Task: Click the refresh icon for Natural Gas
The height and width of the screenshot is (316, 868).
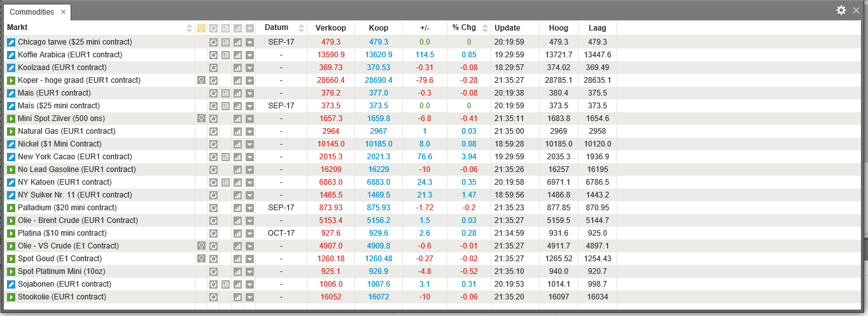Action: pos(214,131)
